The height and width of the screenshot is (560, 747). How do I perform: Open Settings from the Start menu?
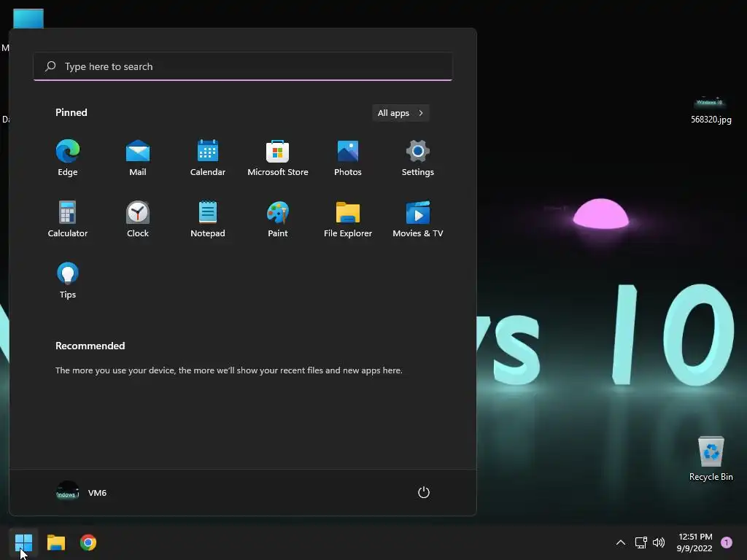click(418, 158)
